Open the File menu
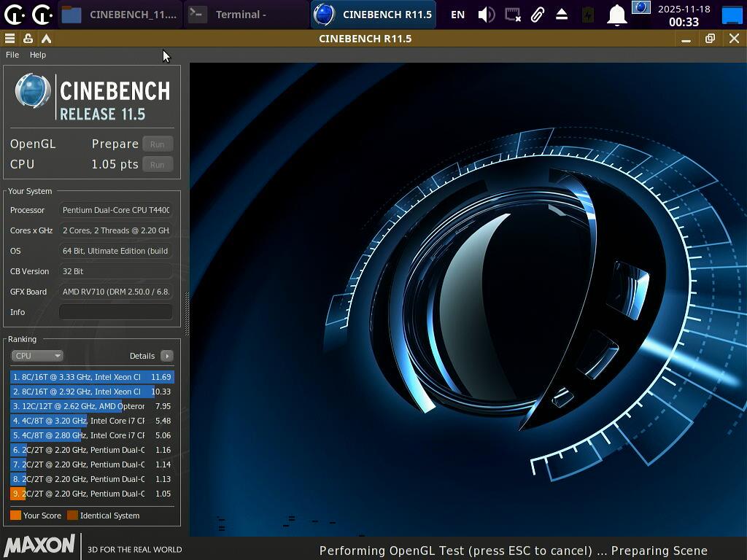The image size is (747, 560). pyautogui.click(x=12, y=55)
